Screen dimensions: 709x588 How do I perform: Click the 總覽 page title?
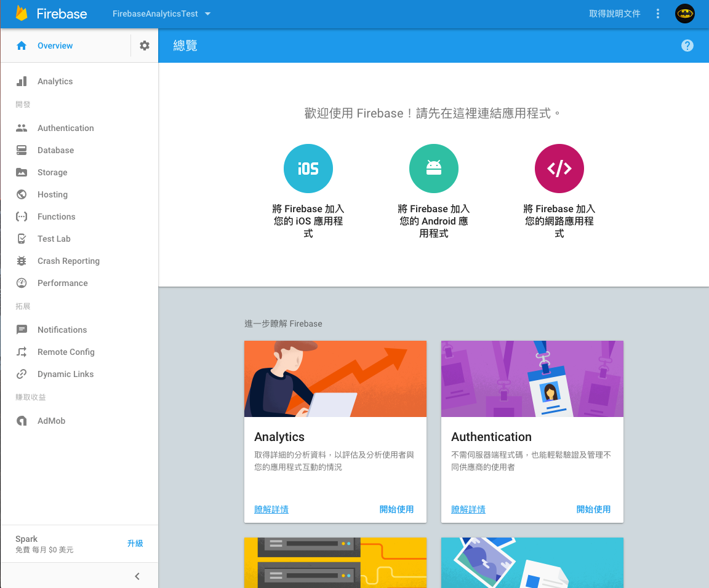point(185,46)
